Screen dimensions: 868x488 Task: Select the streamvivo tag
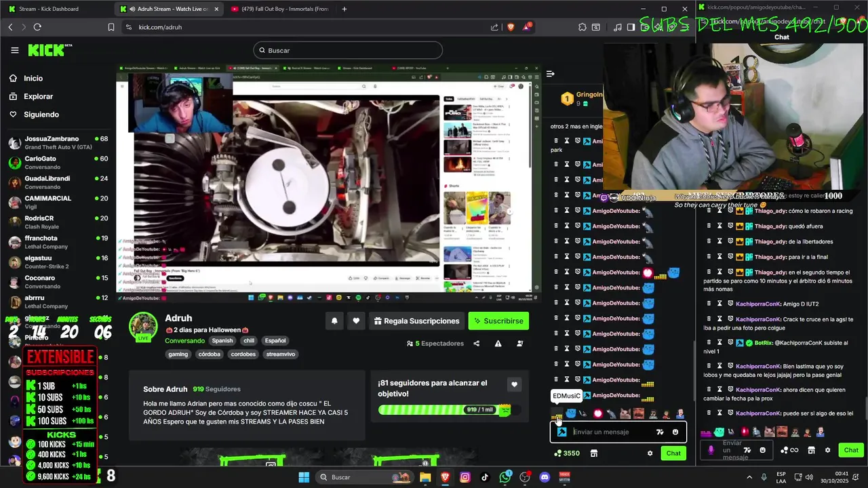click(281, 354)
